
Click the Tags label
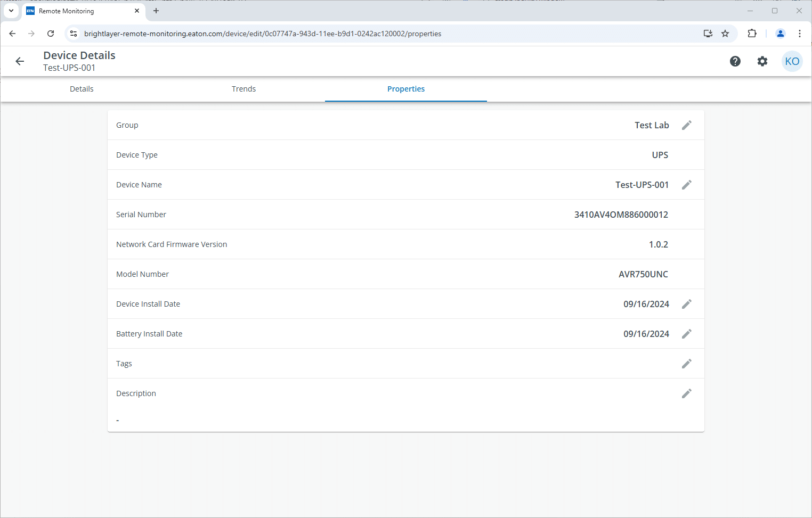click(124, 364)
